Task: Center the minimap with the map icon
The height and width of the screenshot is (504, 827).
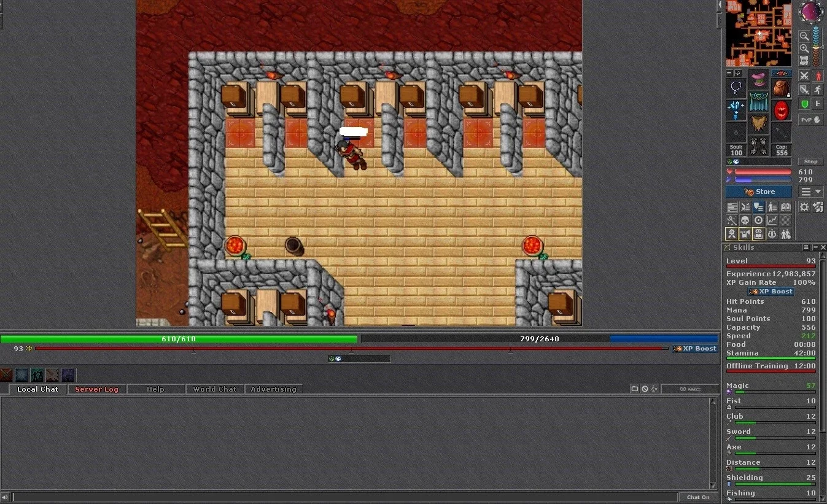Action: click(x=804, y=61)
